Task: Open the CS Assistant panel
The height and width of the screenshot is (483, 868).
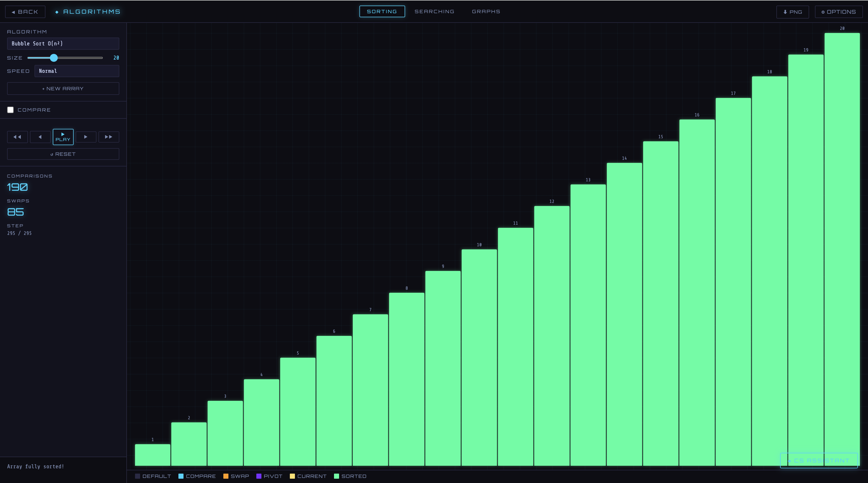Action: click(819, 460)
